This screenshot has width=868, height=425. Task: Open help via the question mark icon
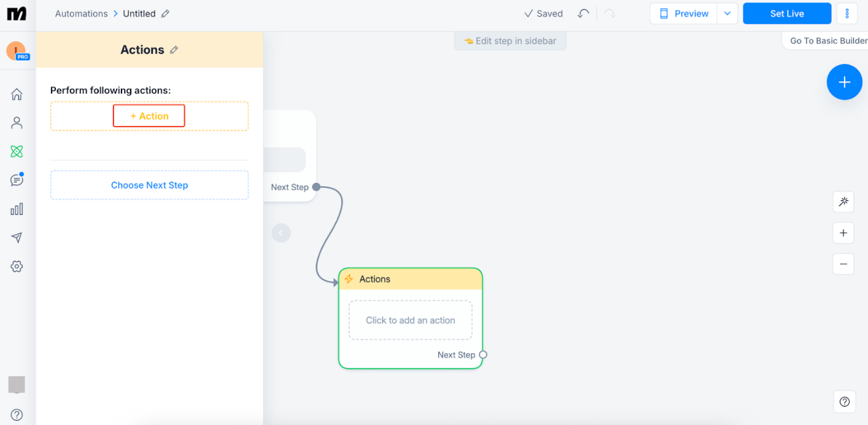pos(845,401)
